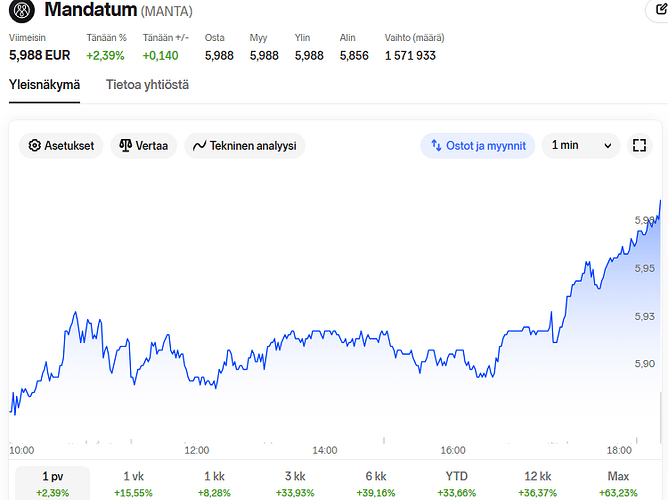Screen dimensions: 668x500
Task: Select the YTD time range
Action: 457,483
